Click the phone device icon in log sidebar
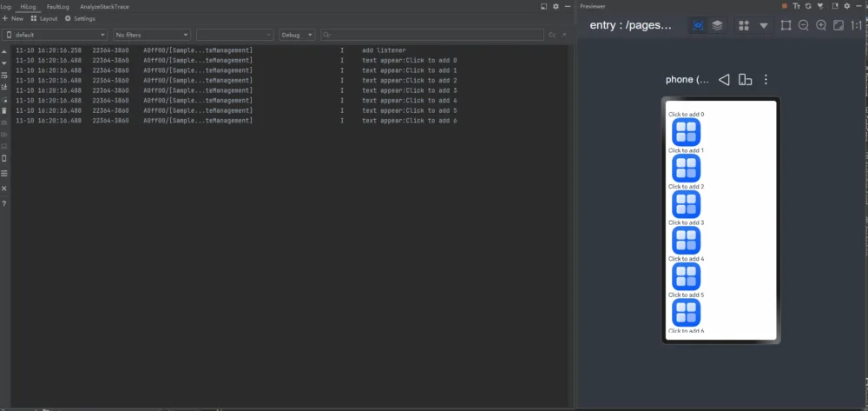The height and width of the screenshot is (411, 868). coord(4,158)
